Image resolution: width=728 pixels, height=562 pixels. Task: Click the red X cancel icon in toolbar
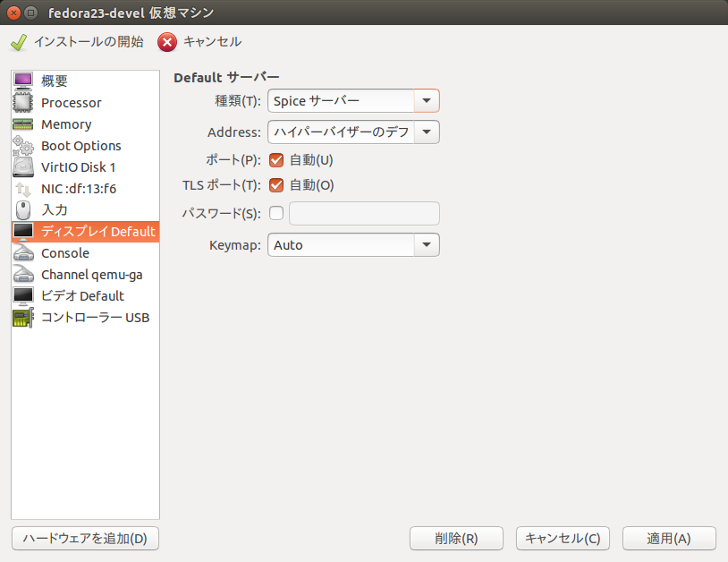167,42
